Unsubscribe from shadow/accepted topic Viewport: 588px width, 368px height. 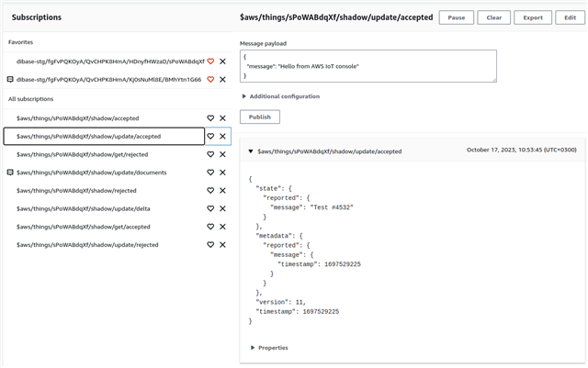click(x=222, y=118)
